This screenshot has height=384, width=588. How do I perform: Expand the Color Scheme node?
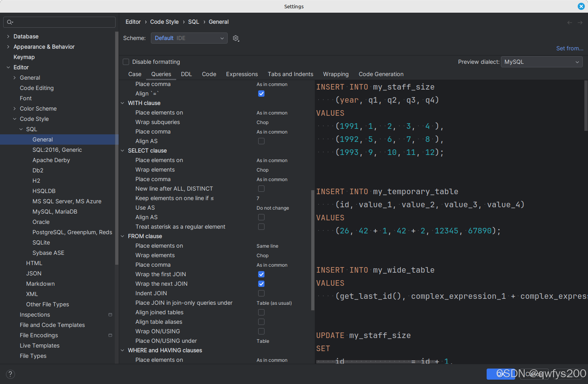[x=15, y=109]
